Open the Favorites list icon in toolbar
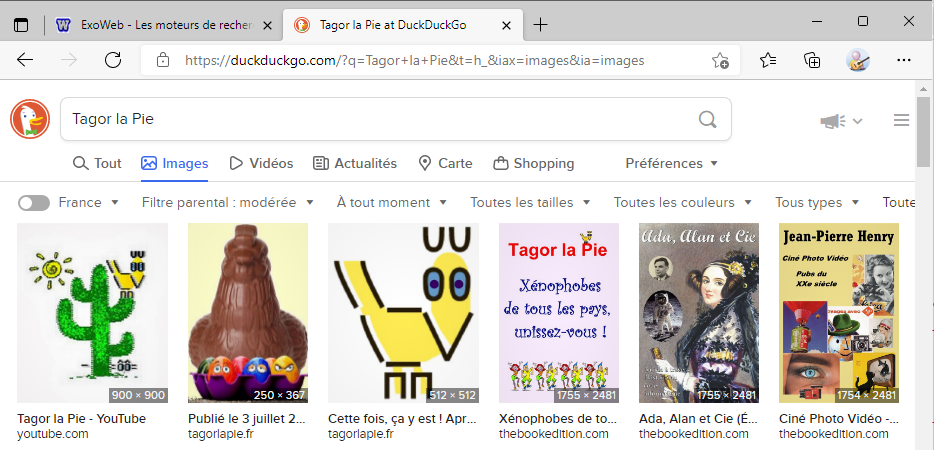Image resolution: width=934 pixels, height=450 pixels. coord(768,61)
